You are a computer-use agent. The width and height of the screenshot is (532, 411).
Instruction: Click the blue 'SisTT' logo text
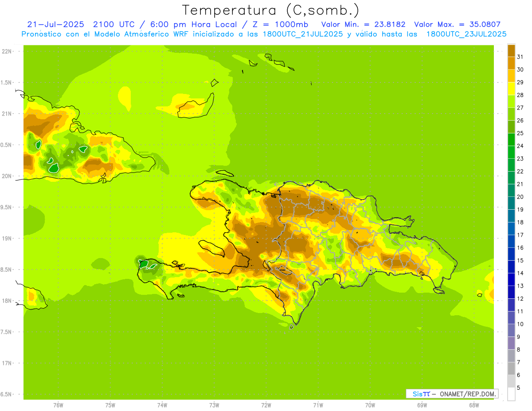421,394
